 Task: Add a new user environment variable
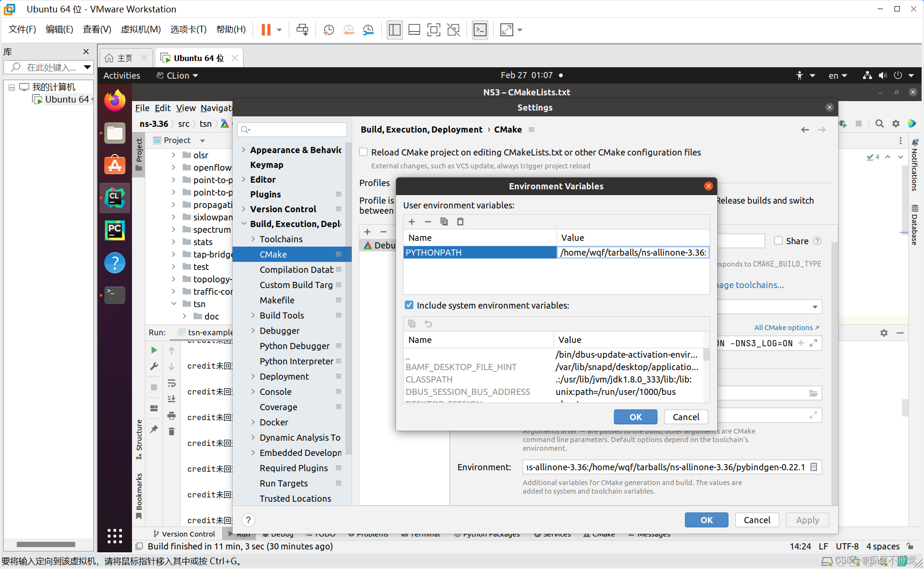[x=411, y=221]
